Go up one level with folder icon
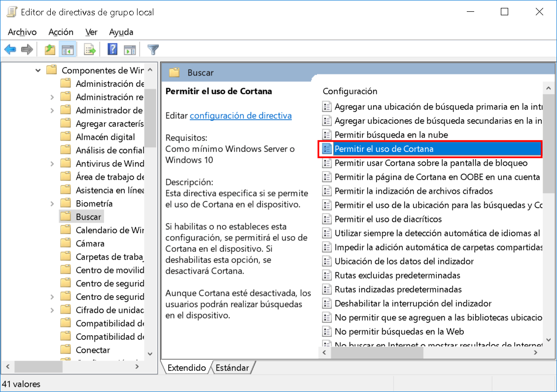Image resolution: width=557 pixels, height=392 pixels. [x=50, y=49]
